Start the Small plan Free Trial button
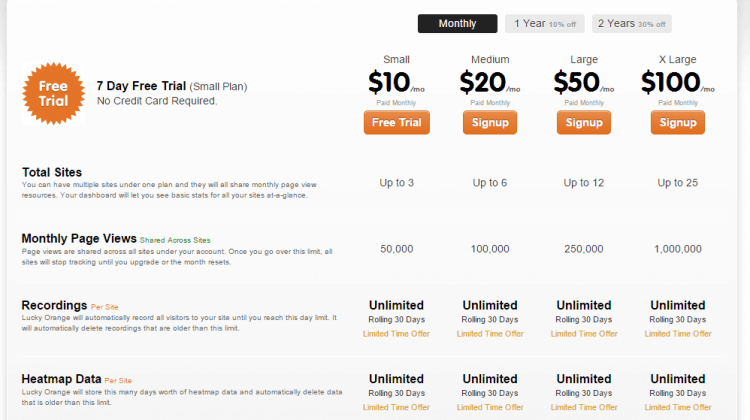750x420 pixels. (x=397, y=122)
